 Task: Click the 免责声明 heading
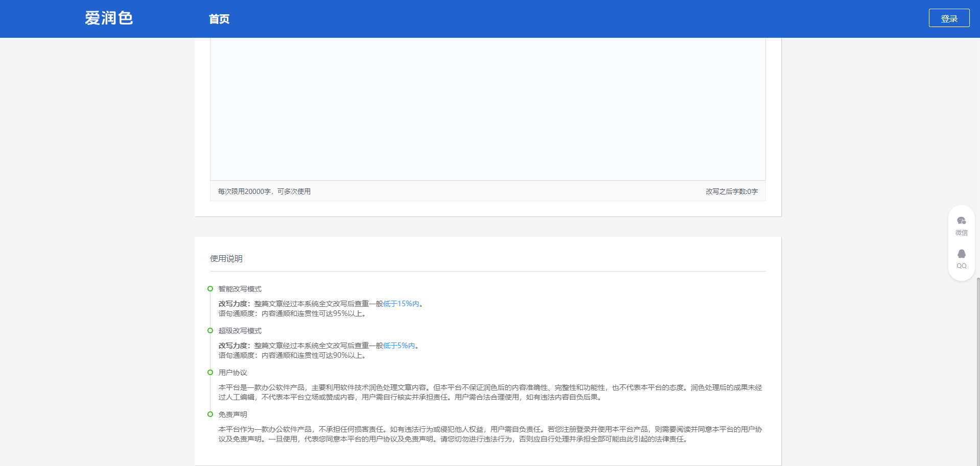click(233, 414)
